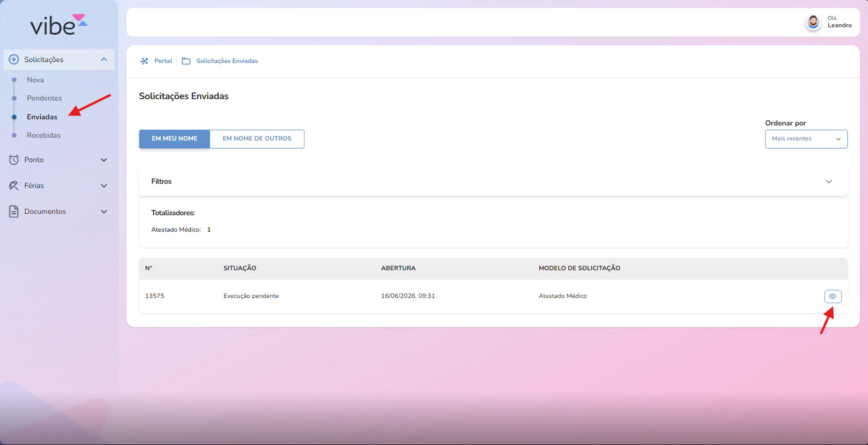Expand the Documentos menu
The width and height of the screenshot is (868, 445).
pyautogui.click(x=104, y=212)
